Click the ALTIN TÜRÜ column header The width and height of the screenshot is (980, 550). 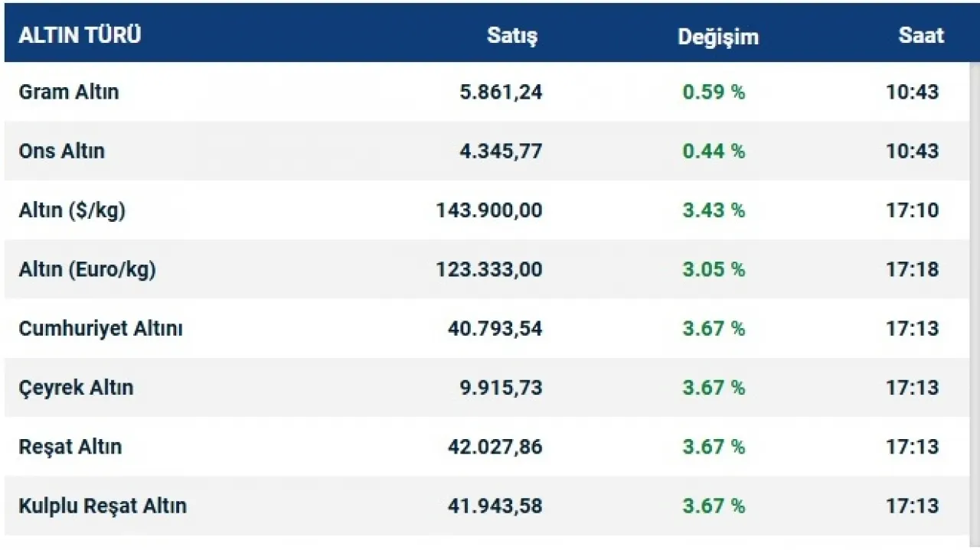coord(80,35)
